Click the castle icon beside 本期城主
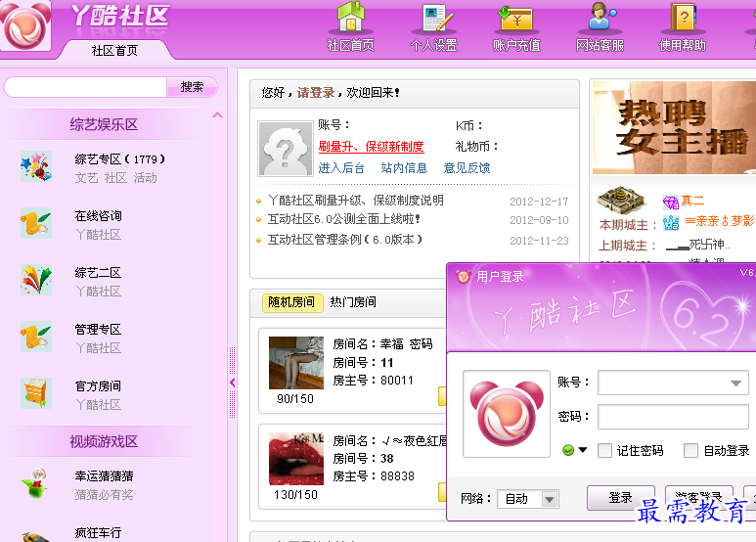Image resolution: width=756 pixels, height=542 pixels. pos(621,200)
